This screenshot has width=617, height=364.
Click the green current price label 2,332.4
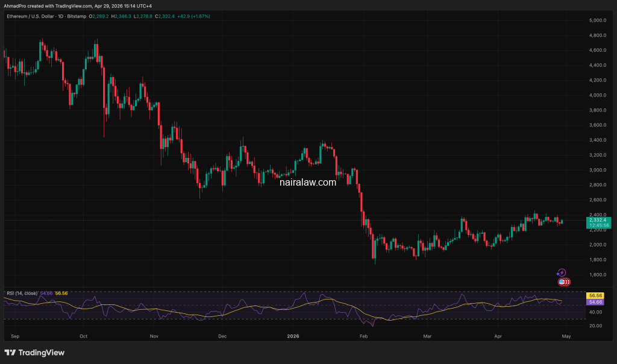(x=598, y=221)
